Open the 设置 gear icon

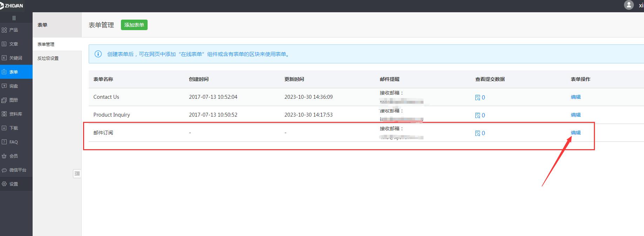[4, 184]
